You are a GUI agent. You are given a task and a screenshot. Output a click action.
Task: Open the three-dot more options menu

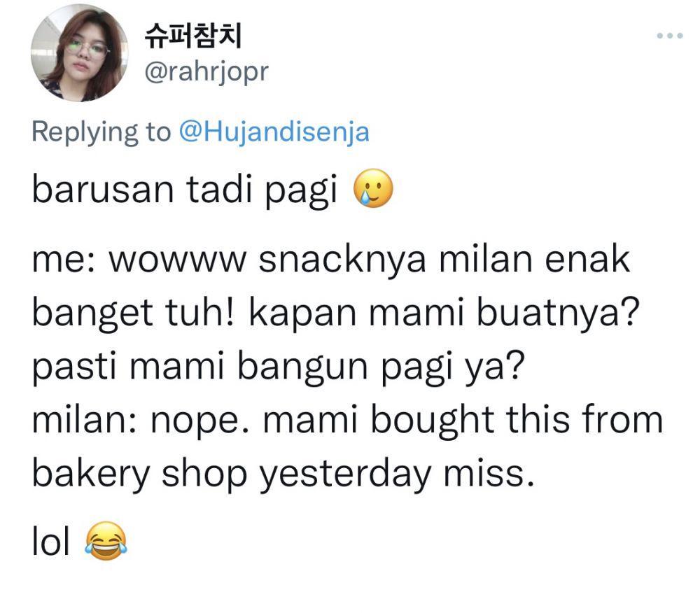coord(670,36)
